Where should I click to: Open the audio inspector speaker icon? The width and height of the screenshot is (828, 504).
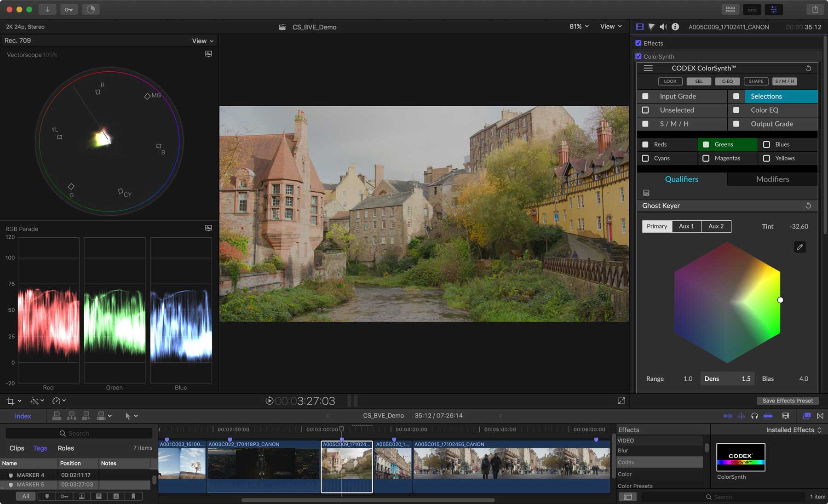pyautogui.click(x=663, y=27)
